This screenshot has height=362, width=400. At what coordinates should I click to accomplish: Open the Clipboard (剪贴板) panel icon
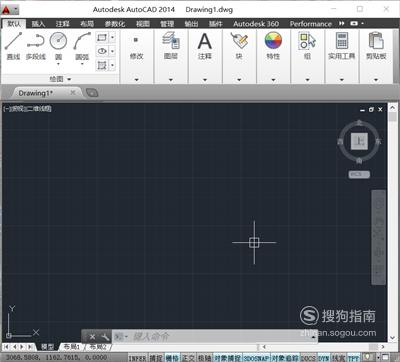[x=376, y=46]
